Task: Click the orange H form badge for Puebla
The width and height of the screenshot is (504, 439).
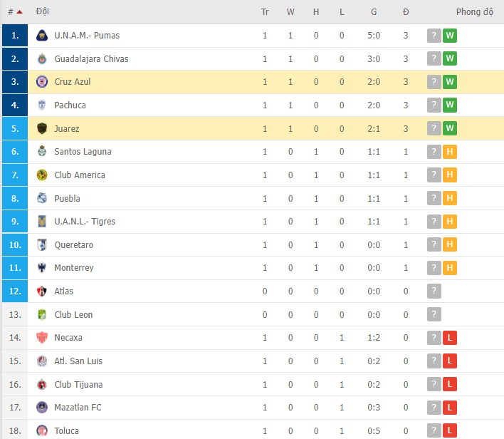Action: tap(449, 198)
